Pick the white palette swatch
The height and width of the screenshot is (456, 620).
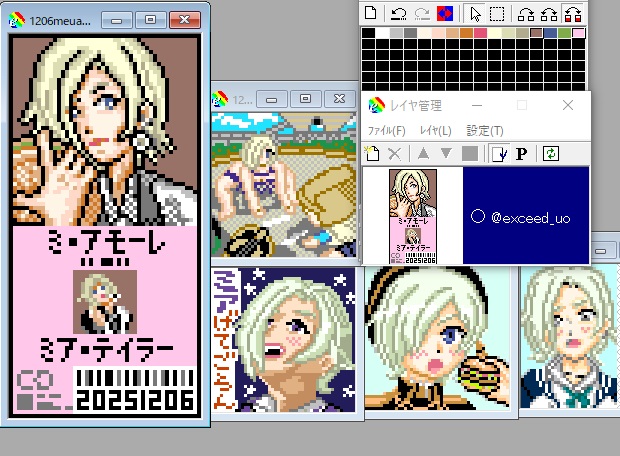coord(382,33)
